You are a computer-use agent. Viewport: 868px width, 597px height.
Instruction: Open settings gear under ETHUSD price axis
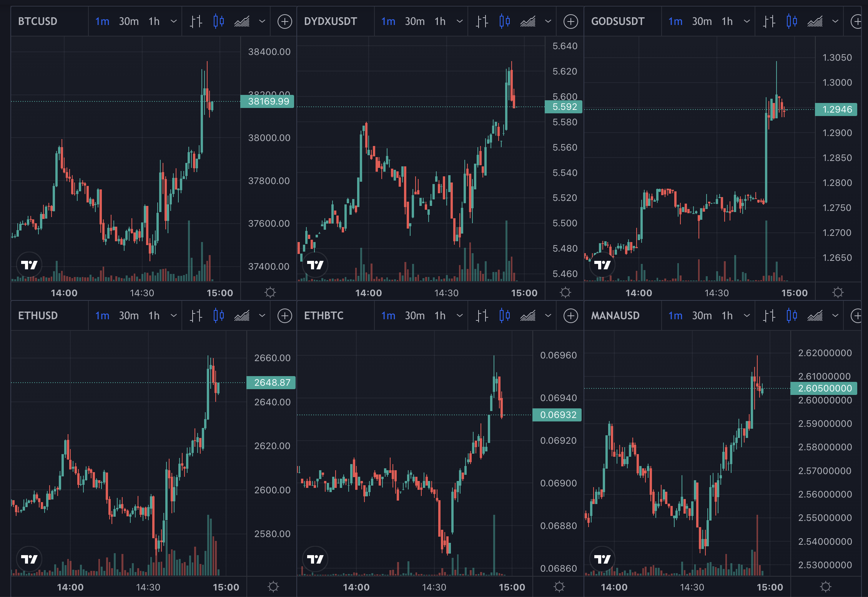click(273, 587)
